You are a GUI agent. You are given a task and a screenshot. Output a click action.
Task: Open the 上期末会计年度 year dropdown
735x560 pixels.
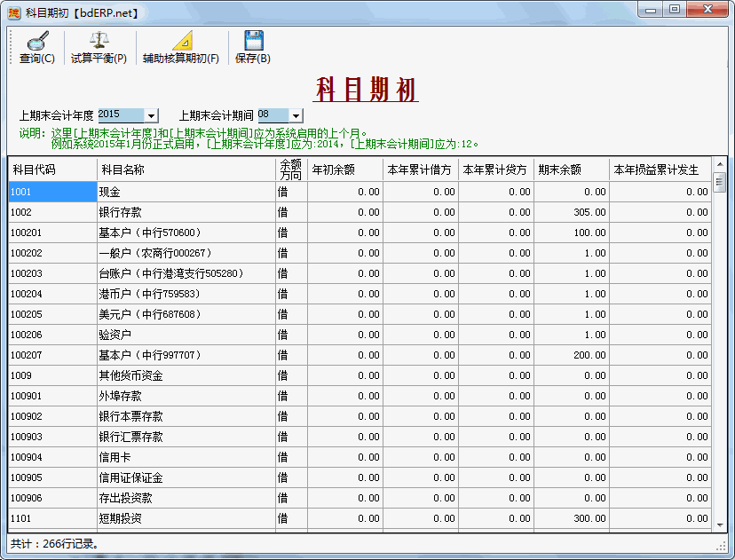(150, 115)
